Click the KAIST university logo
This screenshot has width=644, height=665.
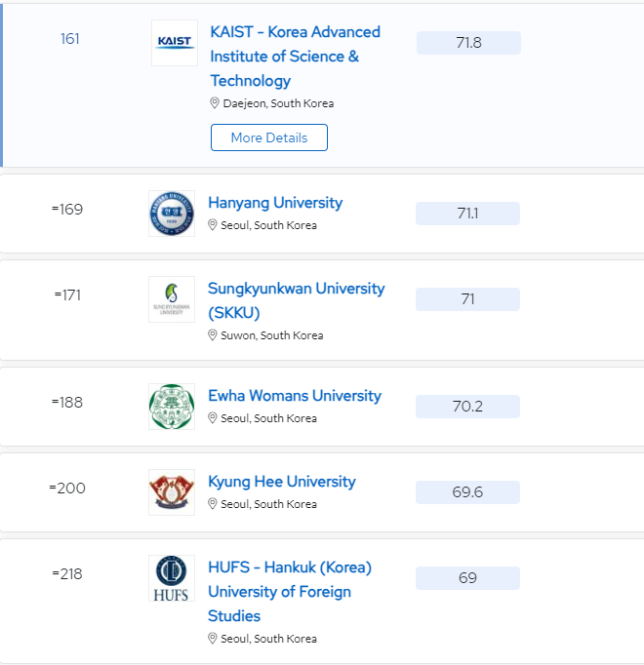pos(175,43)
